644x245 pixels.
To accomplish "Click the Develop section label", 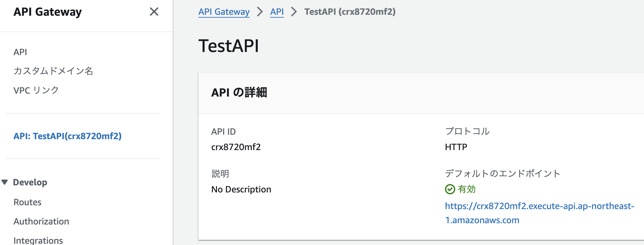I will click(30, 182).
